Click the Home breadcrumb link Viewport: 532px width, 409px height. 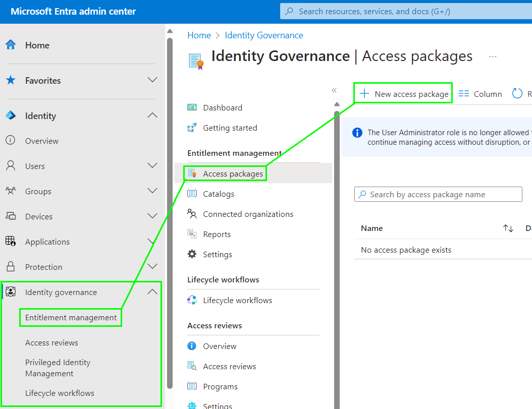coord(199,35)
